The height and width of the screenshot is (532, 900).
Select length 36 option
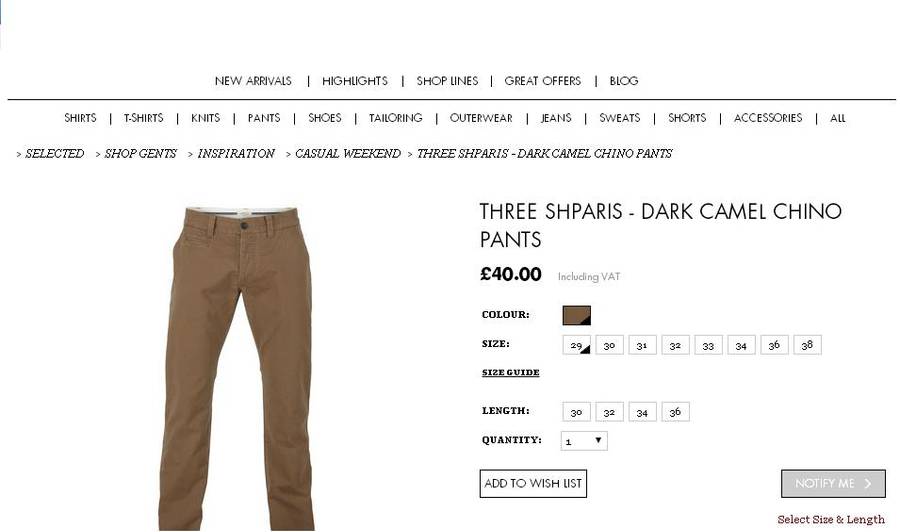pos(675,412)
